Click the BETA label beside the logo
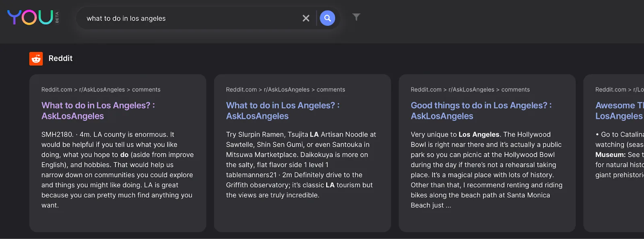The width and height of the screenshot is (644, 239). (x=57, y=17)
